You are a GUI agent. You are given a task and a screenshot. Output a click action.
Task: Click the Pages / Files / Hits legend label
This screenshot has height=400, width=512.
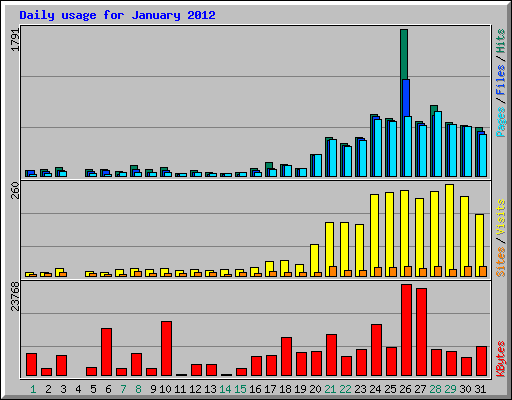point(500,83)
